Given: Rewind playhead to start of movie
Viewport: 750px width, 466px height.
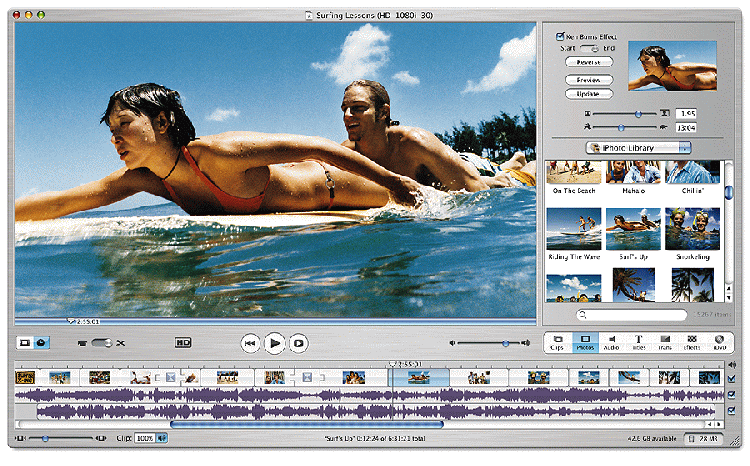Looking at the screenshot, I should (x=250, y=343).
